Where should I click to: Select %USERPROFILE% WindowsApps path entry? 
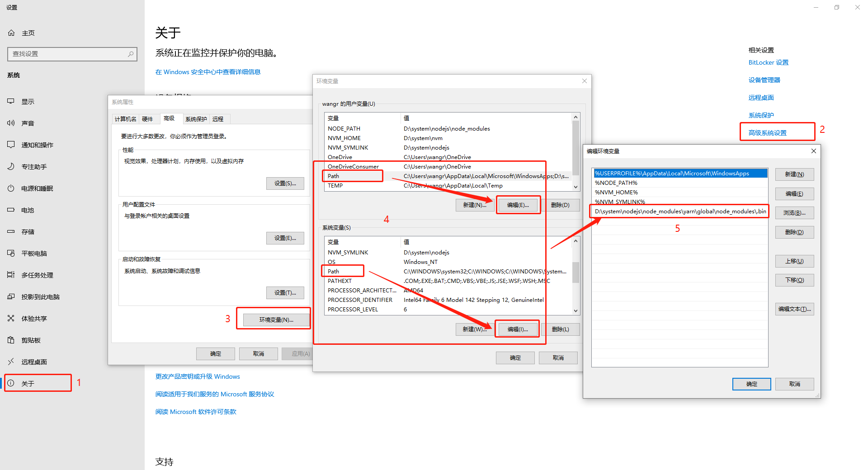pos(680,173)
